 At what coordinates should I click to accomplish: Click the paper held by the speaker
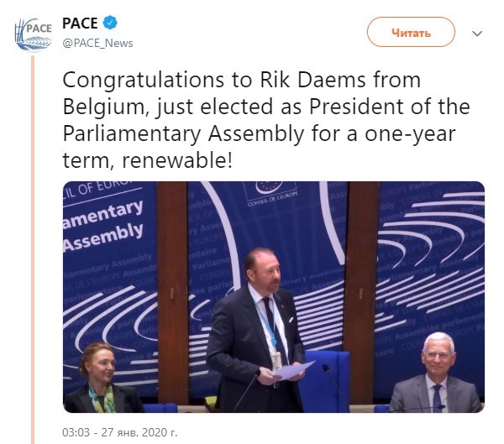tap(293, 370)
